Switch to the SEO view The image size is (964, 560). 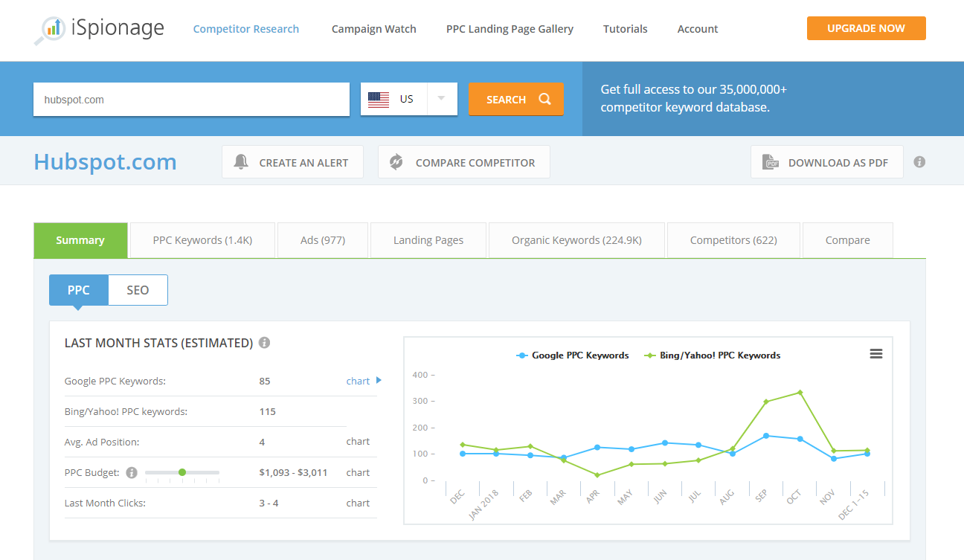138,290
